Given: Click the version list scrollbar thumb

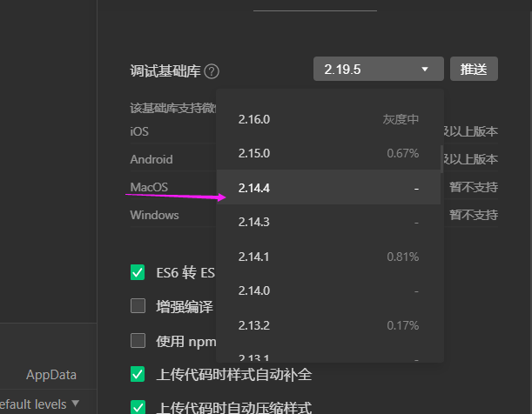Looking at the screenshot, I should point(441,159).
